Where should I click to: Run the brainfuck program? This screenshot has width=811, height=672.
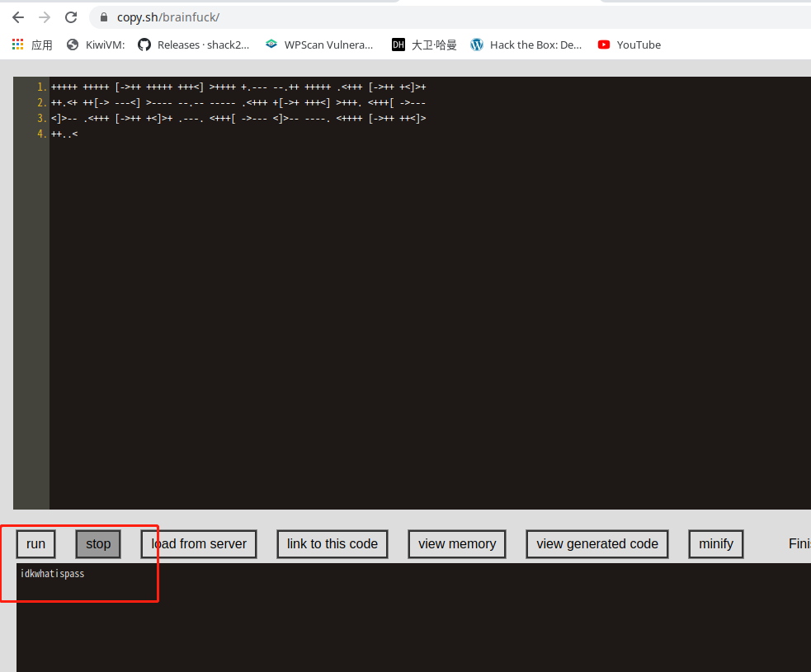pos(35,544)
